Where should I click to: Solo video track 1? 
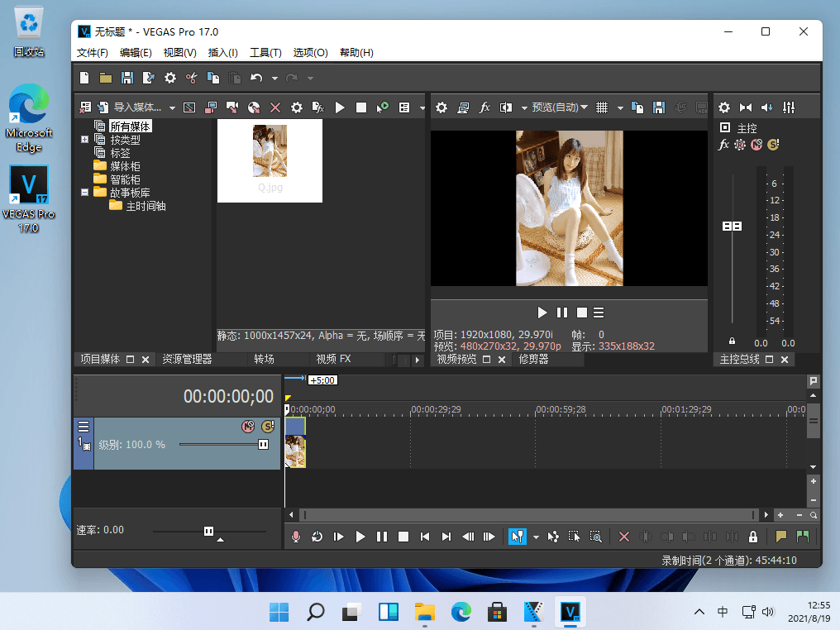click(268, 427)
